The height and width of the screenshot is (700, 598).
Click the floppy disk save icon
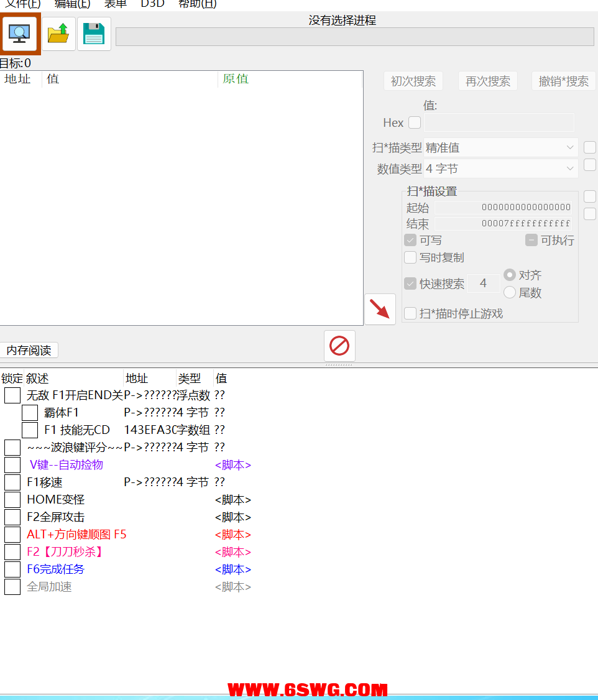click(94, 34)
